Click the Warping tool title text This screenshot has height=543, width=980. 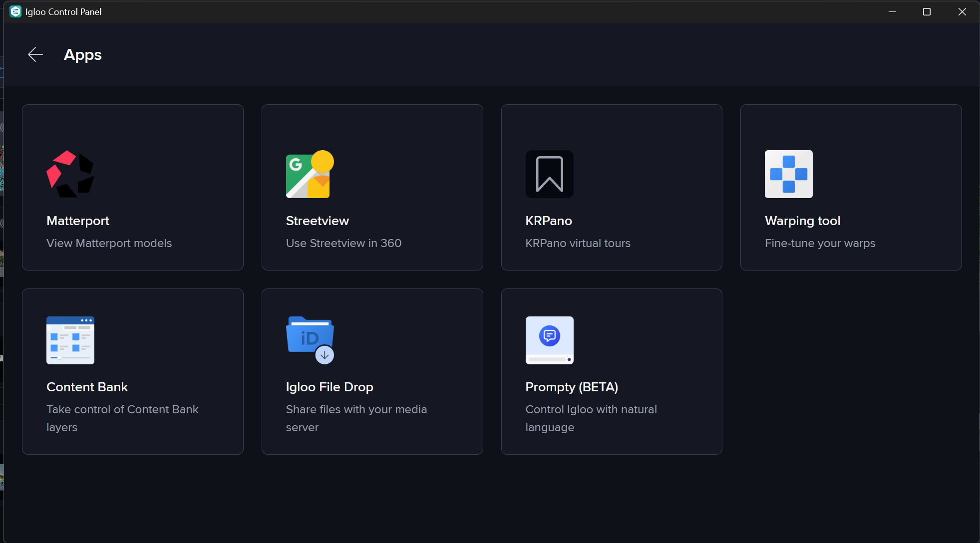[802, 221]
